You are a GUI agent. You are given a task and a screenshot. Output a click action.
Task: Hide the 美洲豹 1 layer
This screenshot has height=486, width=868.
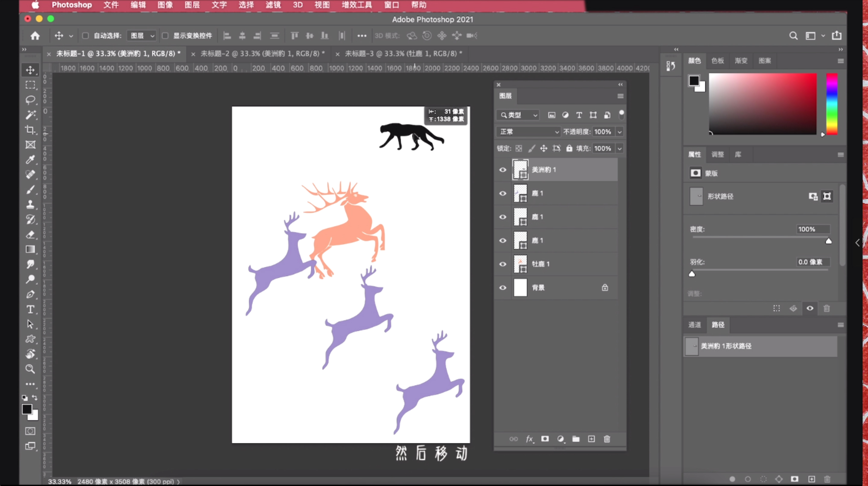[502, 169]
